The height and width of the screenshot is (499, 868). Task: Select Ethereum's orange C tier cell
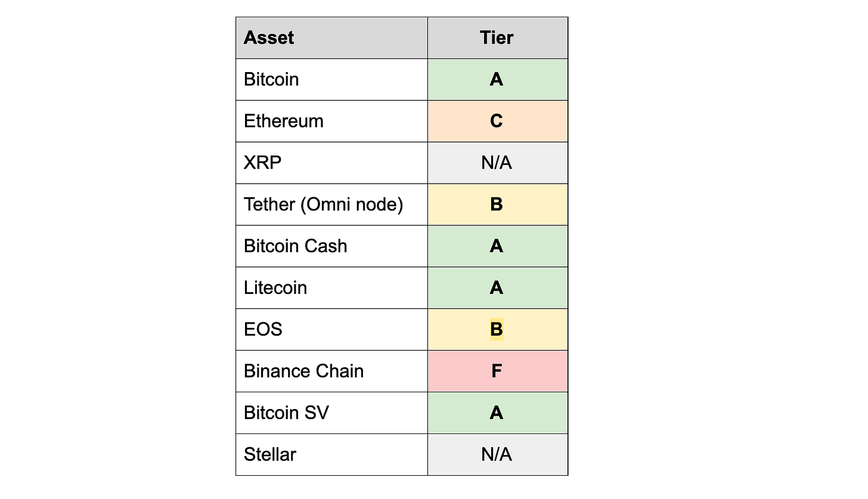pyautogui.click(x=497, y=121)
